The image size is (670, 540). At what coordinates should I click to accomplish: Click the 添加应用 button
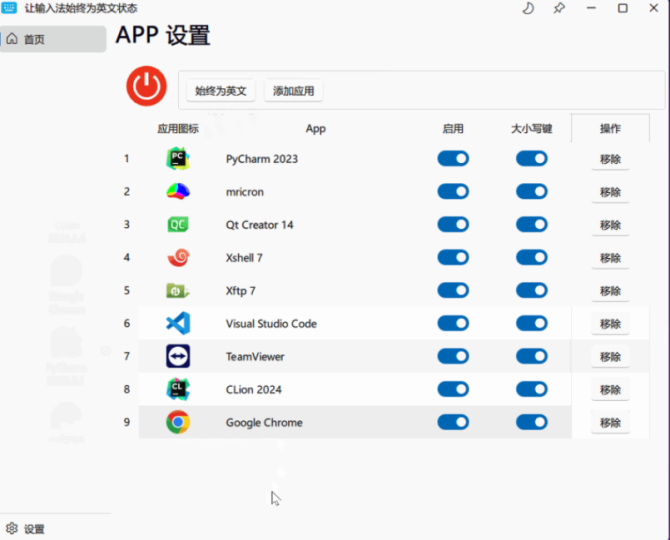click(x=293, y=91)
